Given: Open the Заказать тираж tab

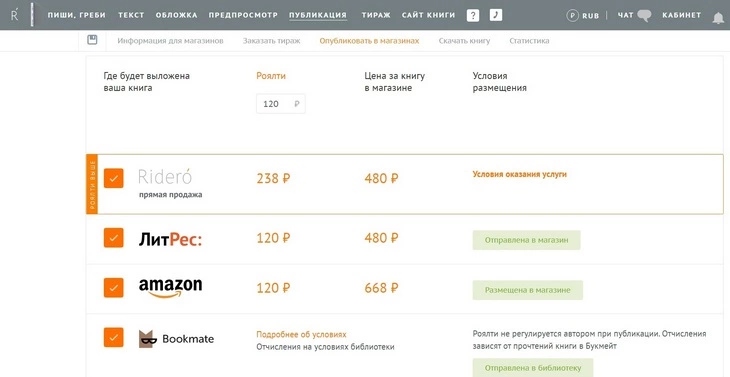Looking at the screenshot, I should point(271,41).
